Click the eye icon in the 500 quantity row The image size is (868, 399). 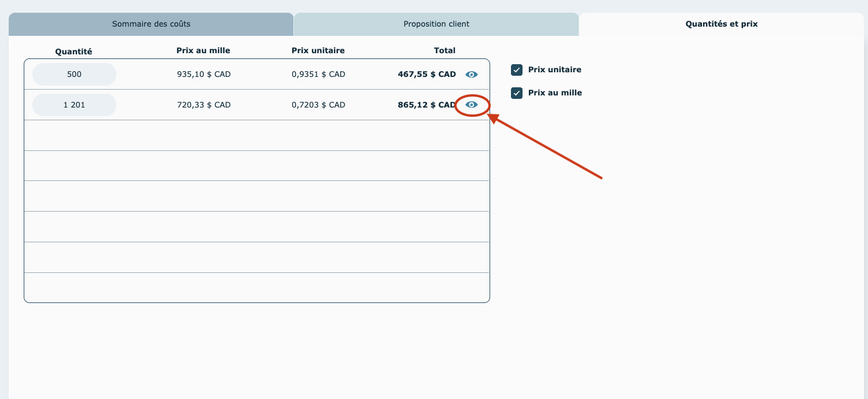click(x=472, y=75)
